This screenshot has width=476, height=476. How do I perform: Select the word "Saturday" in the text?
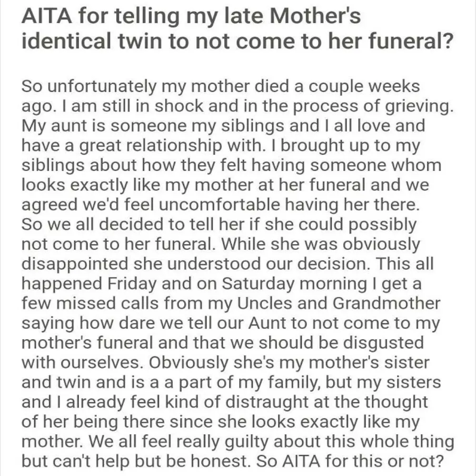pos(258,284)
